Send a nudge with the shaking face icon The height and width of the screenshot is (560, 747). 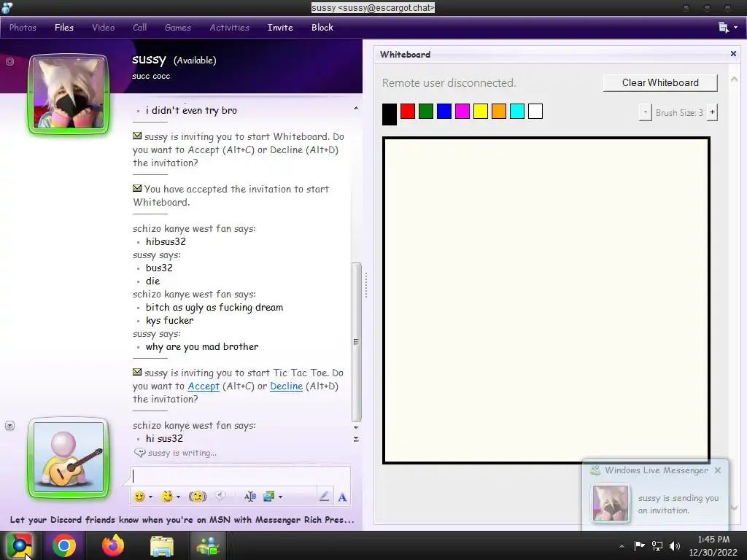pyautogui.click(x=197, y=497)
